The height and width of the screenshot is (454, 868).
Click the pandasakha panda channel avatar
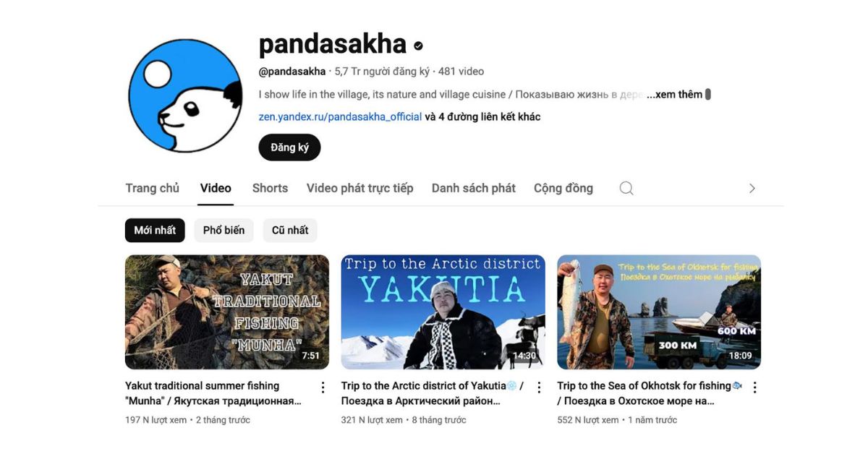coord(186,95)
